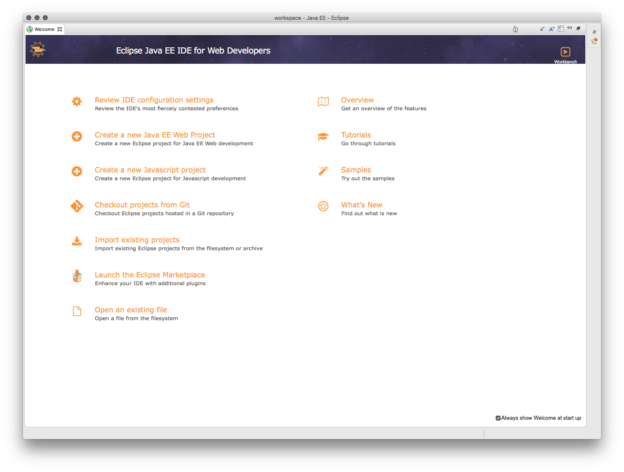Click the star icon next to What's New
The width and height of the screenshot is (624, 472).
click(323, 206)
